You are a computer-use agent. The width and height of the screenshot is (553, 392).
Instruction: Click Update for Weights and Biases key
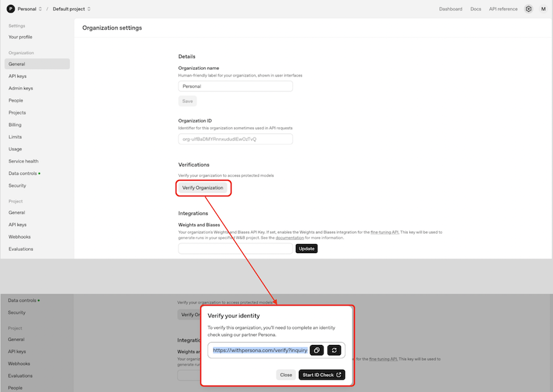306,248
